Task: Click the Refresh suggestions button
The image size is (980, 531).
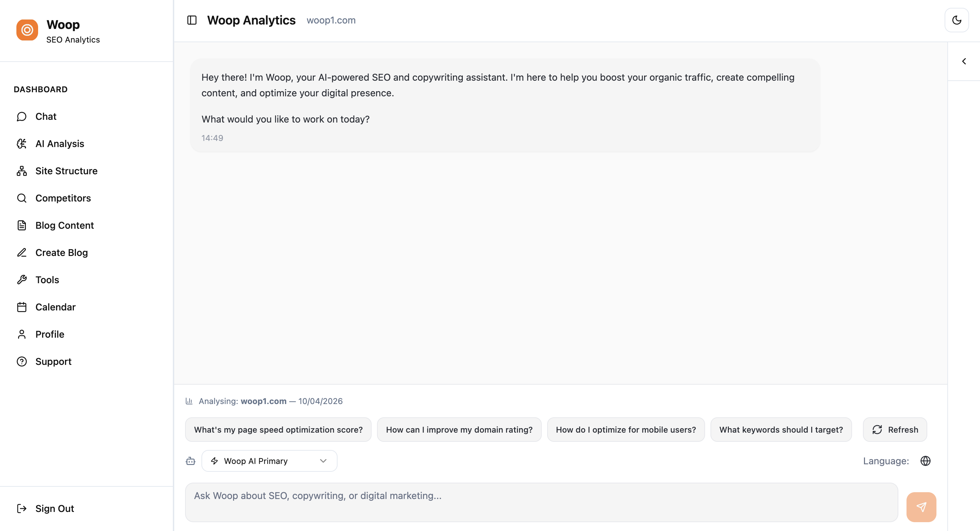Action: pyautogui.click(x=895, y=430)
